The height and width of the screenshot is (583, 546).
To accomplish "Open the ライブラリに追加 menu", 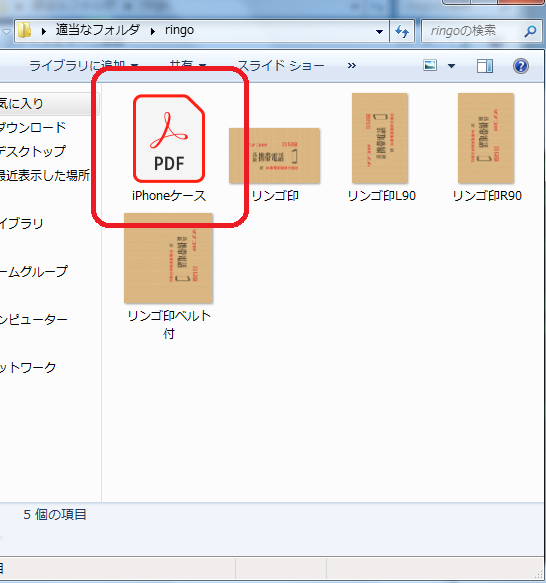I will coord(84,66).
